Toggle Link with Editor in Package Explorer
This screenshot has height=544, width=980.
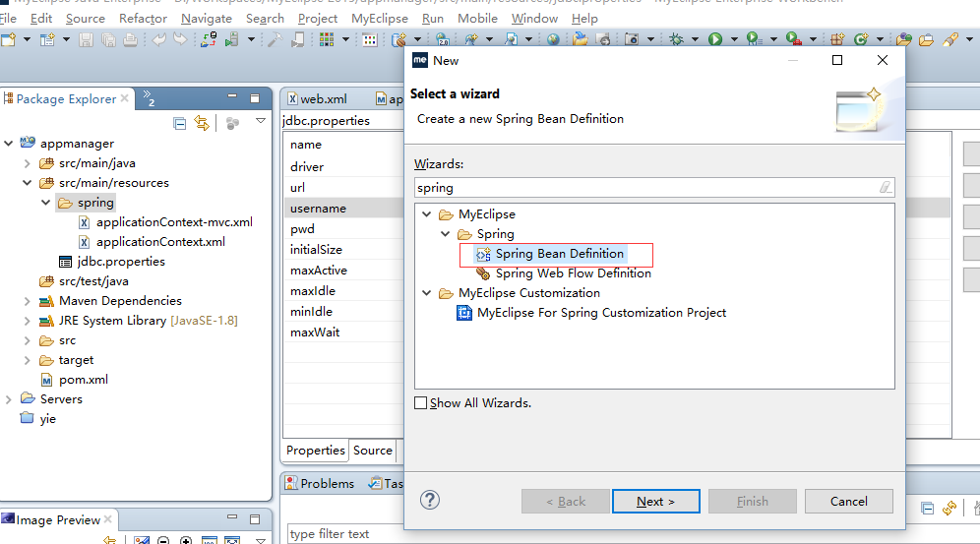tap(202, 123)
